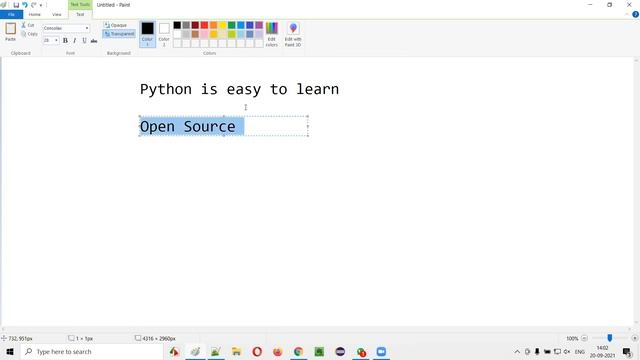Open the Windows Start menu
Screen dimensions: 640x360
pos(10,351)
